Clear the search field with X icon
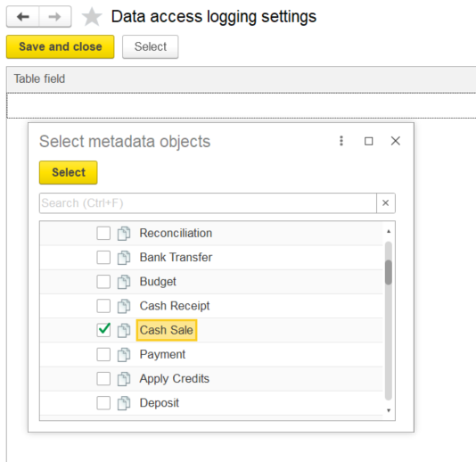 coord(386,202)
